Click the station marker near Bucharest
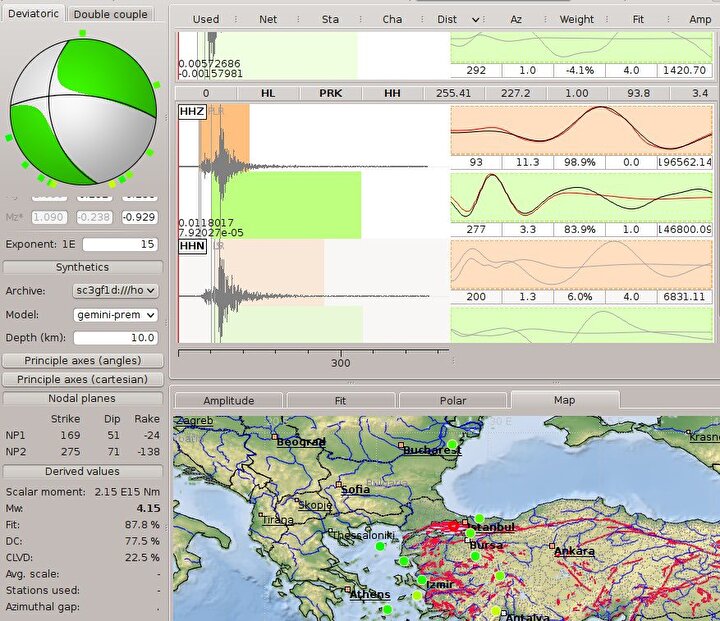 point(452,444)
